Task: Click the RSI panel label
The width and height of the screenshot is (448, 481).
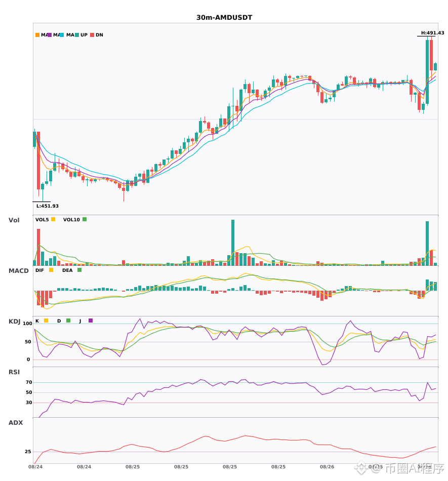Action: coord(14,372)
